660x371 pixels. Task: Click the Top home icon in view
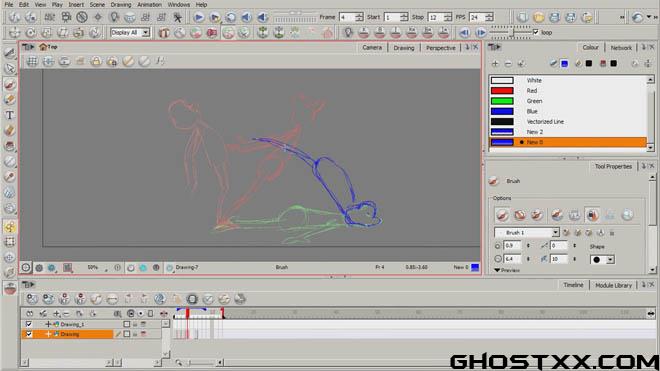click(x=43, y=47)
